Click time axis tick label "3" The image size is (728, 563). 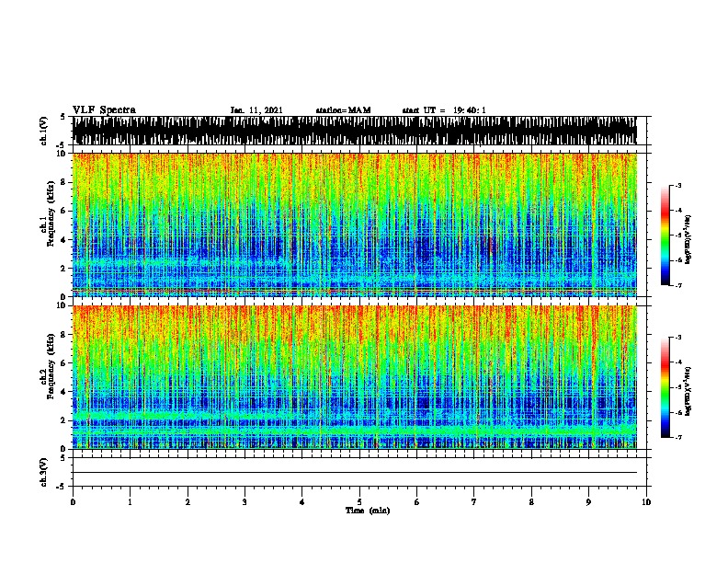coord(245,502)
